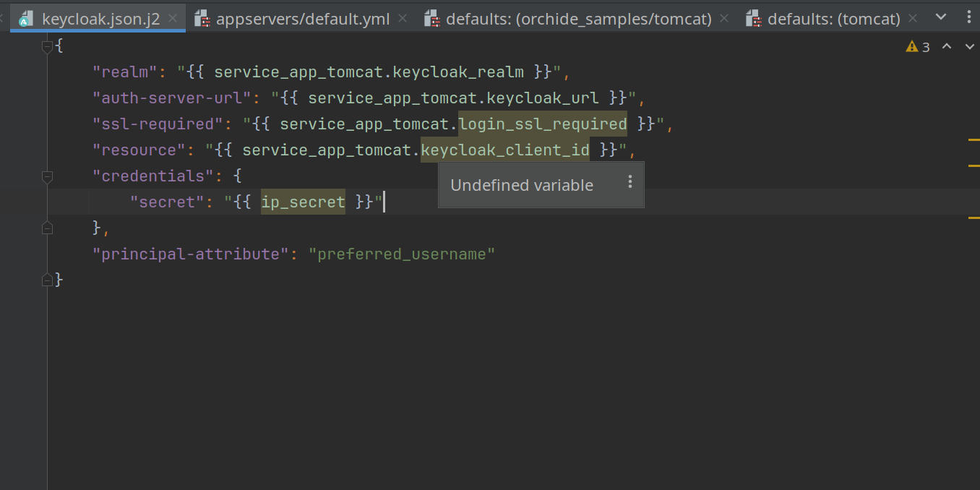Collapse the root JSON object fold marker

point(48,47)
